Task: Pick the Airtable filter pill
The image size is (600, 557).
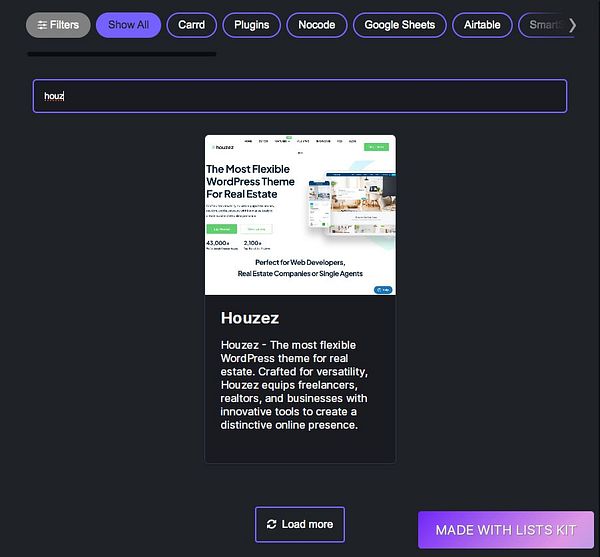Action: click(482, 25)
